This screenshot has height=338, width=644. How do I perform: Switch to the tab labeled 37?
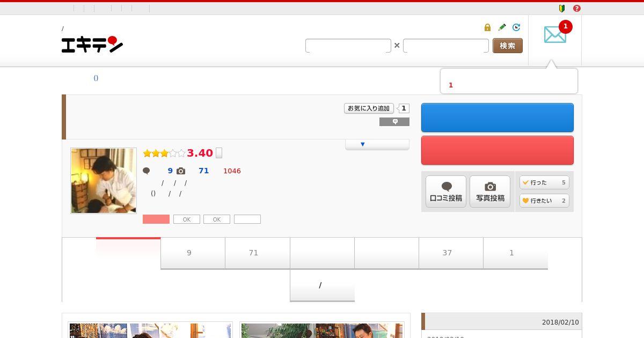pos(451,253)
